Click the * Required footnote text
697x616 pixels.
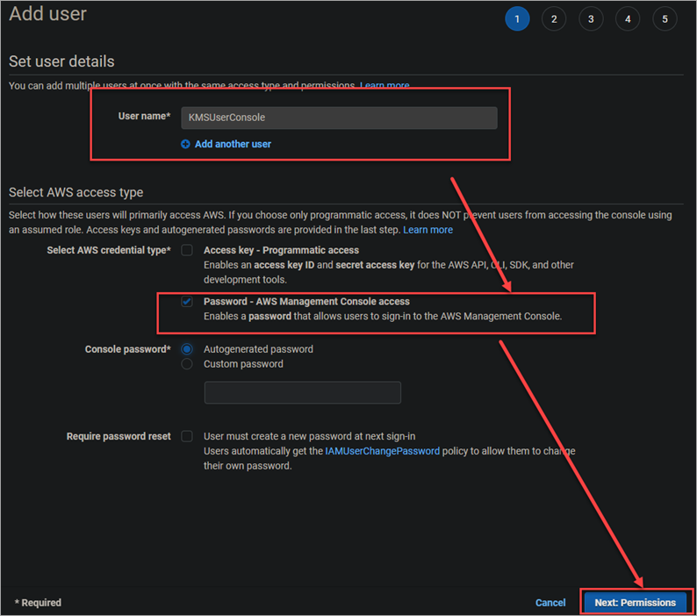click(x=38, y=603)
